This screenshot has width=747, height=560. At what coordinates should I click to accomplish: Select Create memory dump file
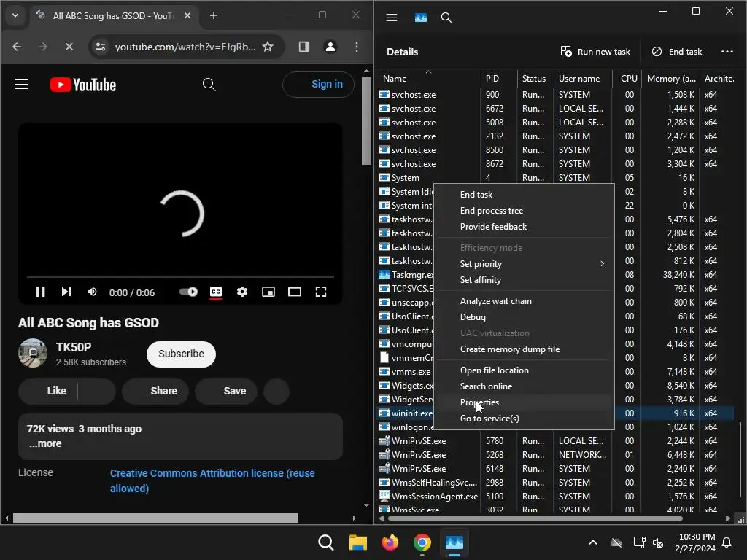pyautogui.click(x=510, y=349)
